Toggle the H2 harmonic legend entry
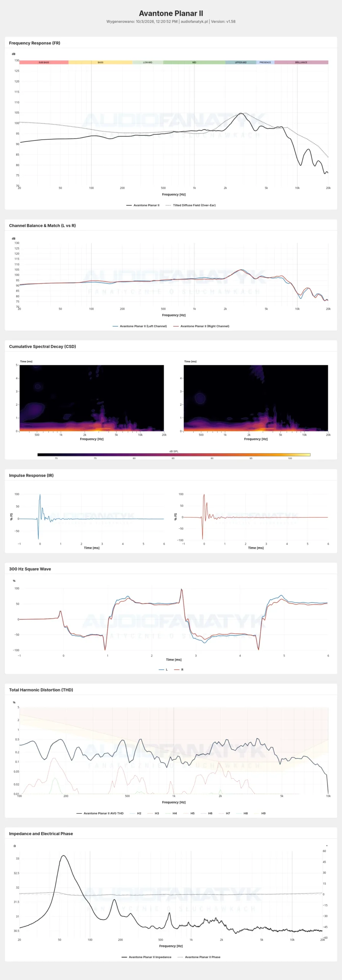Viewport: 342px width, 980px height. (136, 813)
